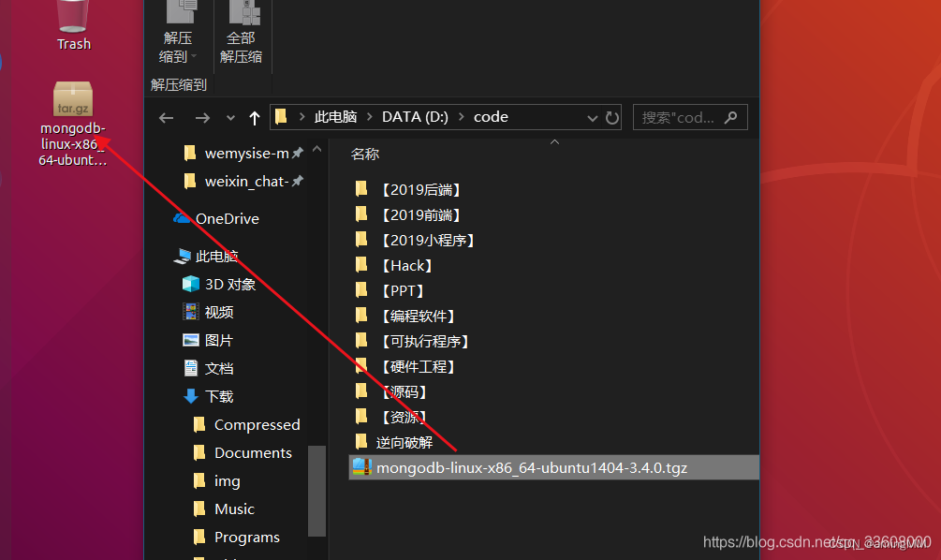This screenshot has height=560, width=941.
Task: Click the folder icon of 【PPT】
Action: click(361, 290)
